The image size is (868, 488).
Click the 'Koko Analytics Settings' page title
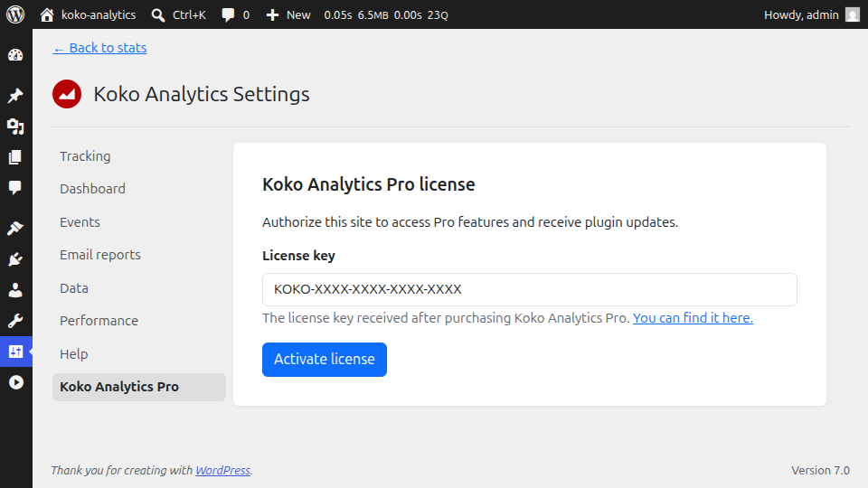pos(202,94)
